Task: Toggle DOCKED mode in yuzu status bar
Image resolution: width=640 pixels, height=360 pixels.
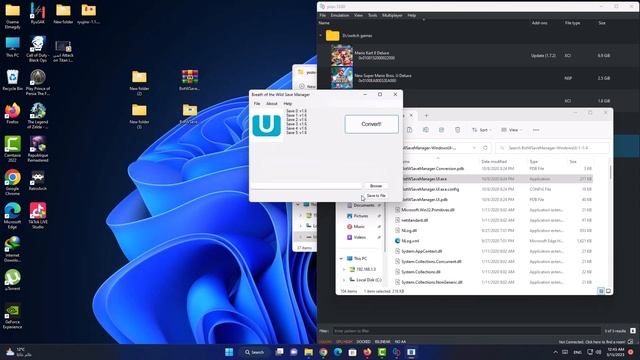Action: coord(363,342)
